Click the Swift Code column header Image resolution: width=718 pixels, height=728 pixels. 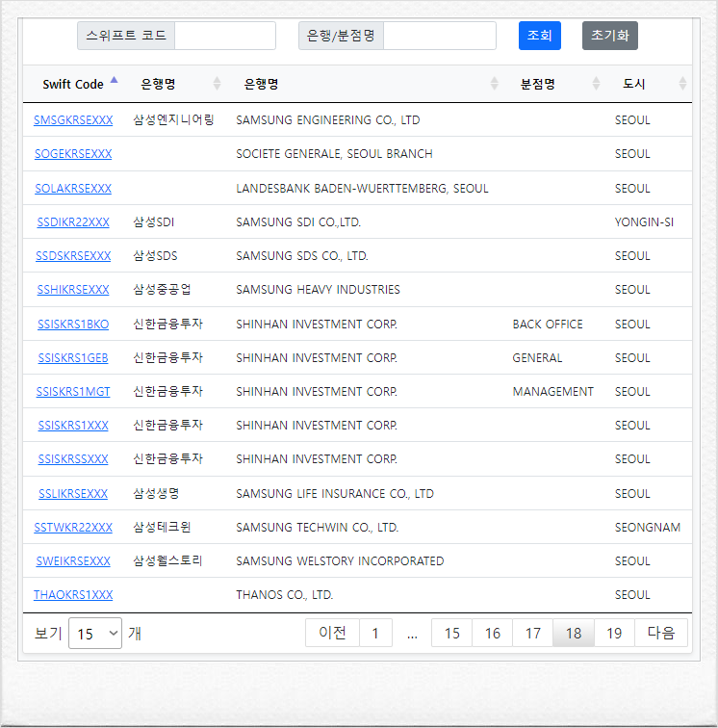point(73,84)
